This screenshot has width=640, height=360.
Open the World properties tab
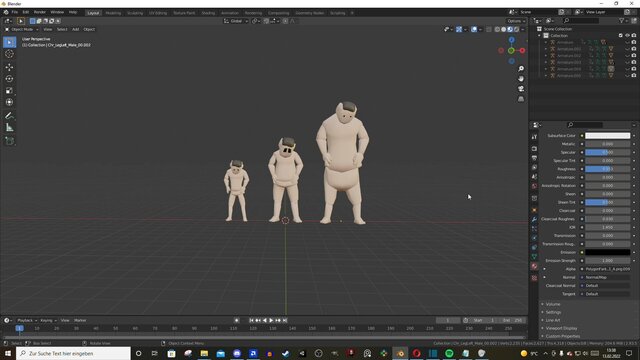534,186
